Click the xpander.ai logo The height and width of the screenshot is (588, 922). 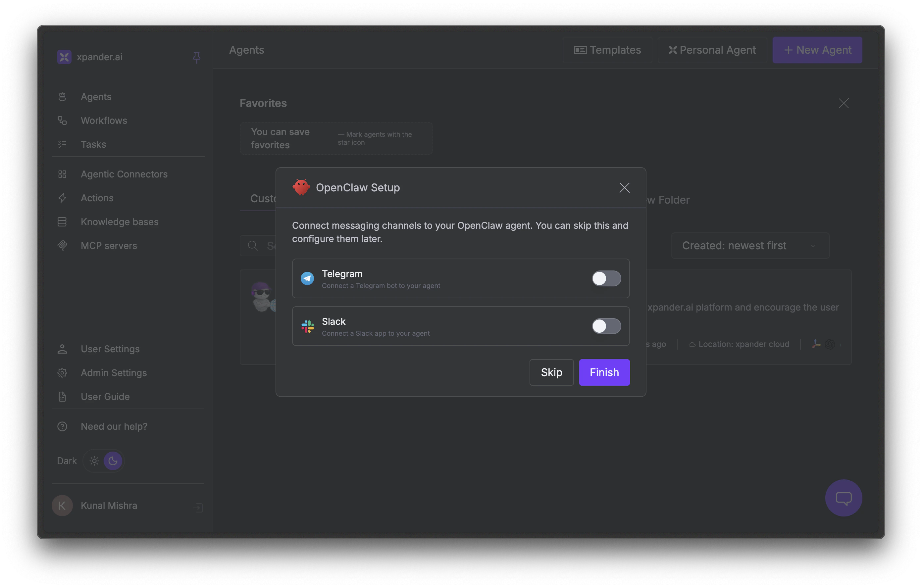click(64, 57)
